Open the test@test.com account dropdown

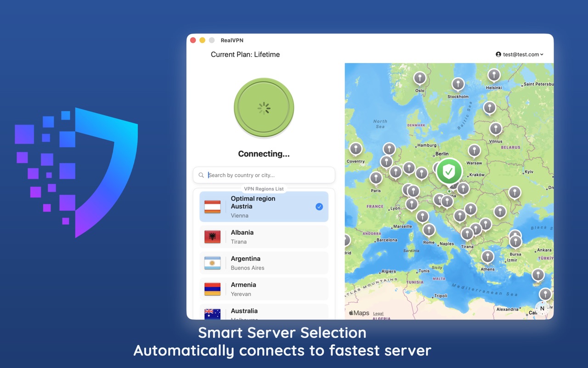pyautogui.click(x=519, y=54)
